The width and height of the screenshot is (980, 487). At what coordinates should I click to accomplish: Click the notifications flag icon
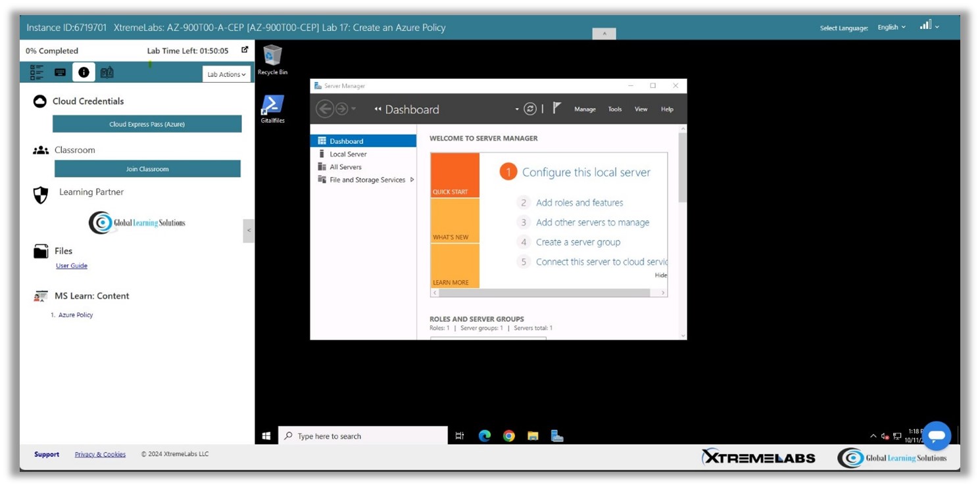tap(556, 108)
